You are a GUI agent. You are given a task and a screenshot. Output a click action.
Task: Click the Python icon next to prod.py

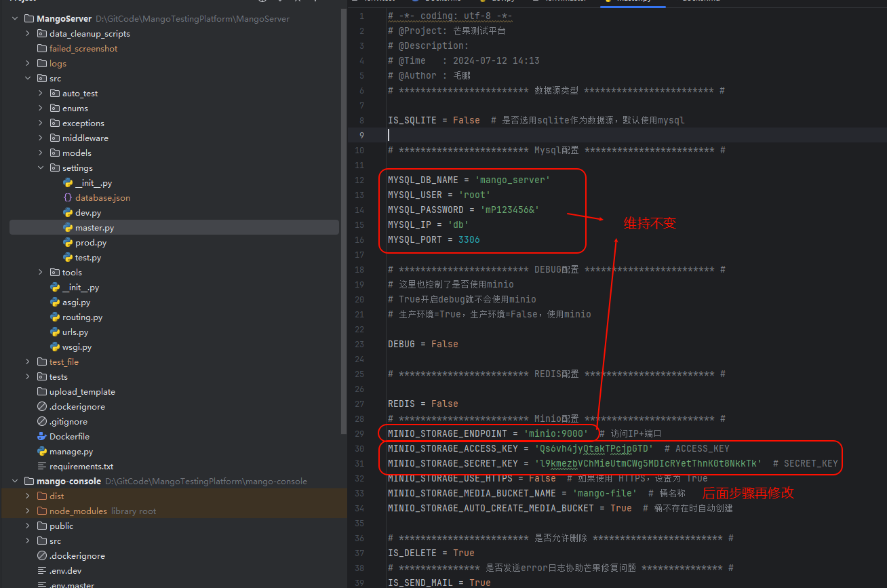click(x=68, y=242)
